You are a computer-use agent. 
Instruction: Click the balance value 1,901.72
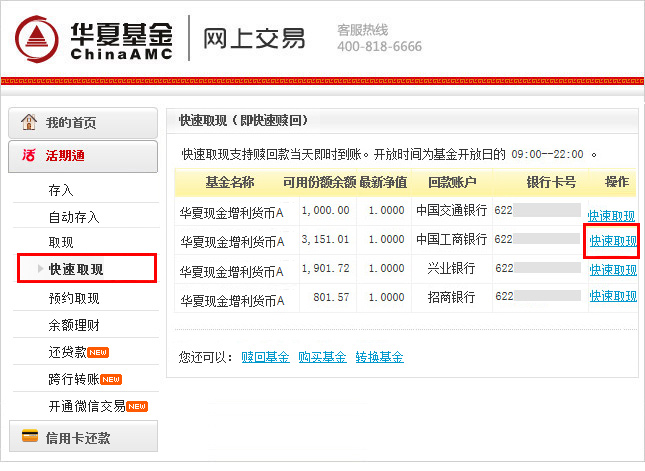pyautogui.click(x=325, y=268)
